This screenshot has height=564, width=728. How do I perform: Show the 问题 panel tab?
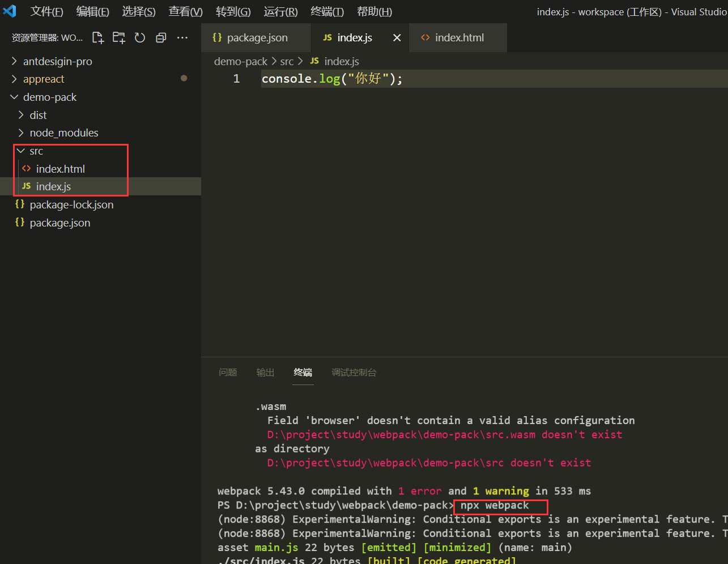pos(228,372)
